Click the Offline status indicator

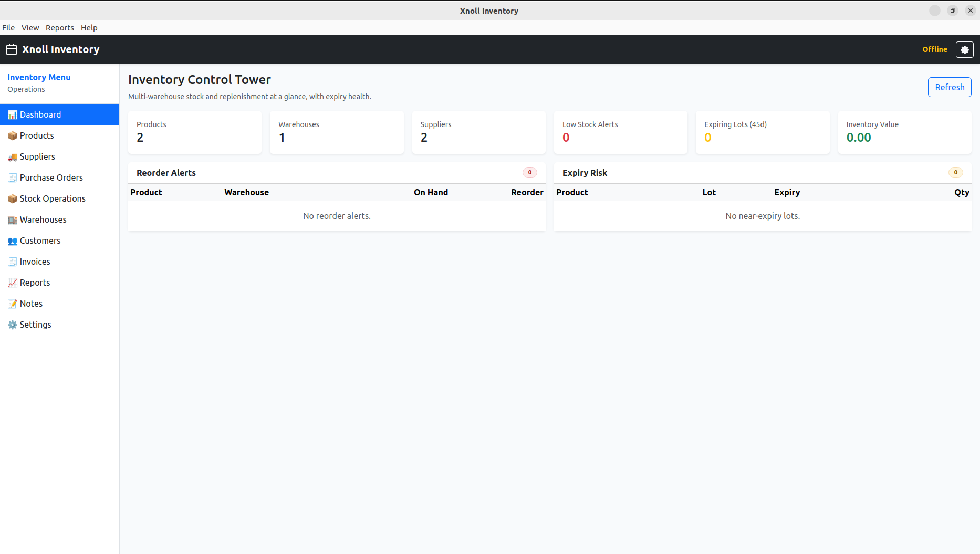(934, 49)
